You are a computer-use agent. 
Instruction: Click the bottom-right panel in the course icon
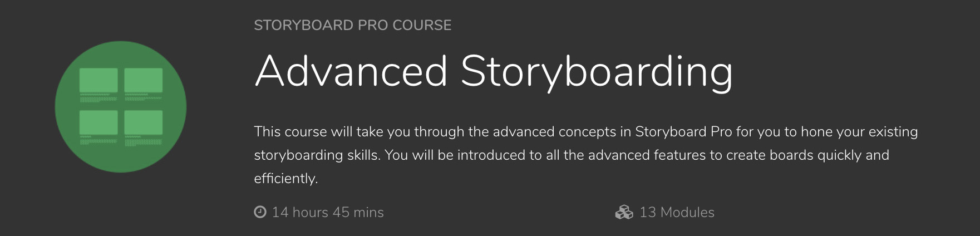coord(144,122)
